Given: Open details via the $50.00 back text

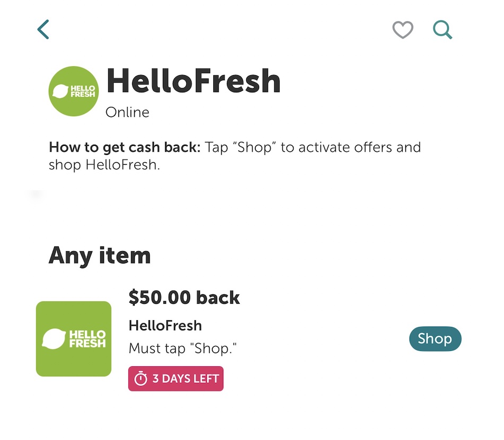Looking at the screenshot, I should [184, 297].
